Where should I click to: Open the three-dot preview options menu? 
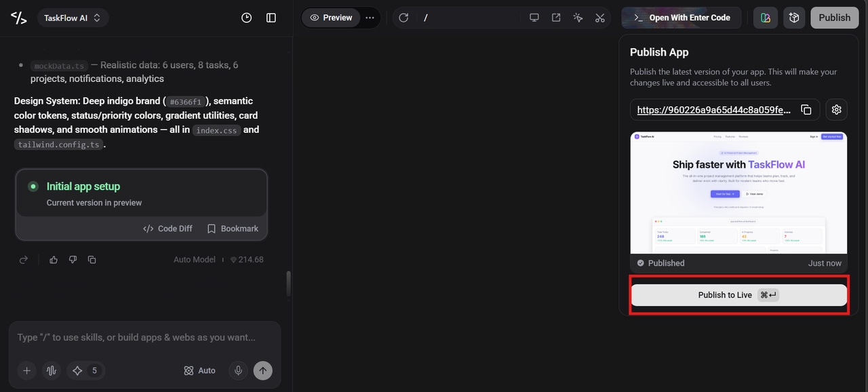point(370,18)
